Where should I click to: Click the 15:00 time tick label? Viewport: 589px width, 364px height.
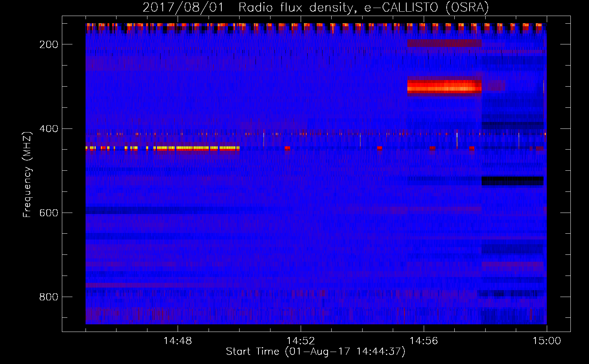click(x=547, y=341)
